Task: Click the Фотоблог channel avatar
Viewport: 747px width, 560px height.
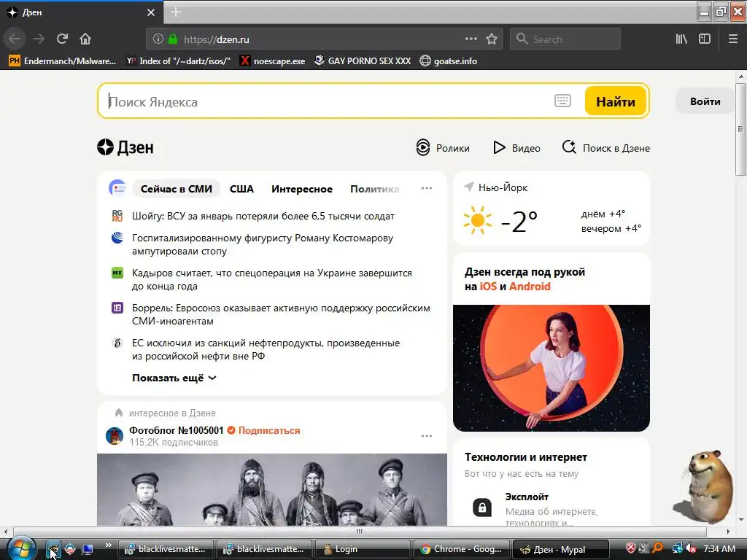Action: point(115,436)
